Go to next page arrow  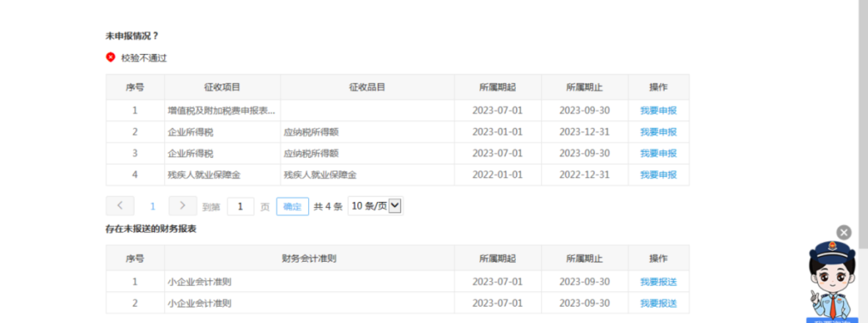(x=183, y=206)
